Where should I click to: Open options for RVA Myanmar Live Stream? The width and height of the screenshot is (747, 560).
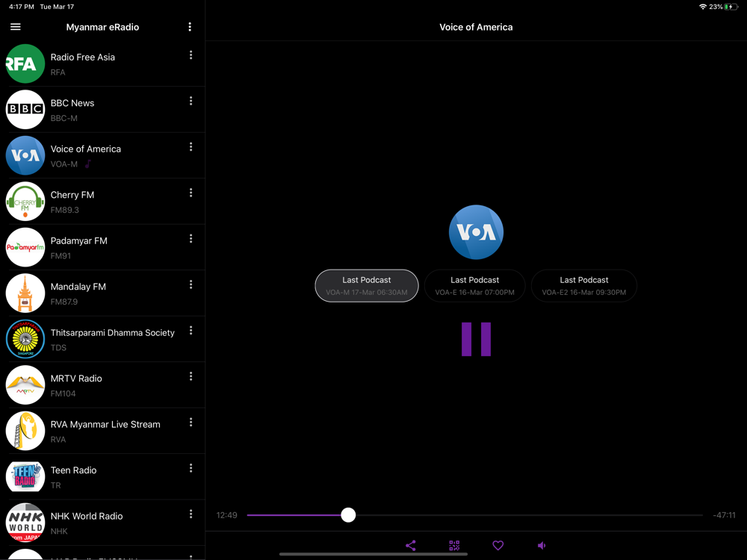point(190,423)
